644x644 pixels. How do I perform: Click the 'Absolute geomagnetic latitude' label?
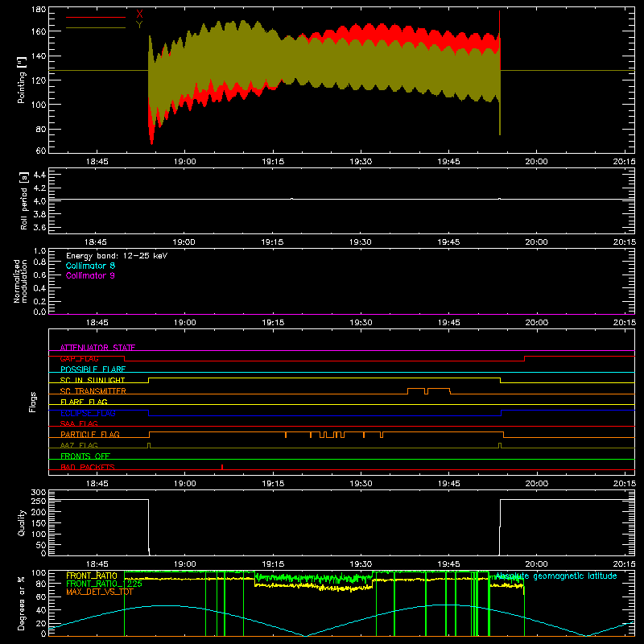tap(556, 576)
